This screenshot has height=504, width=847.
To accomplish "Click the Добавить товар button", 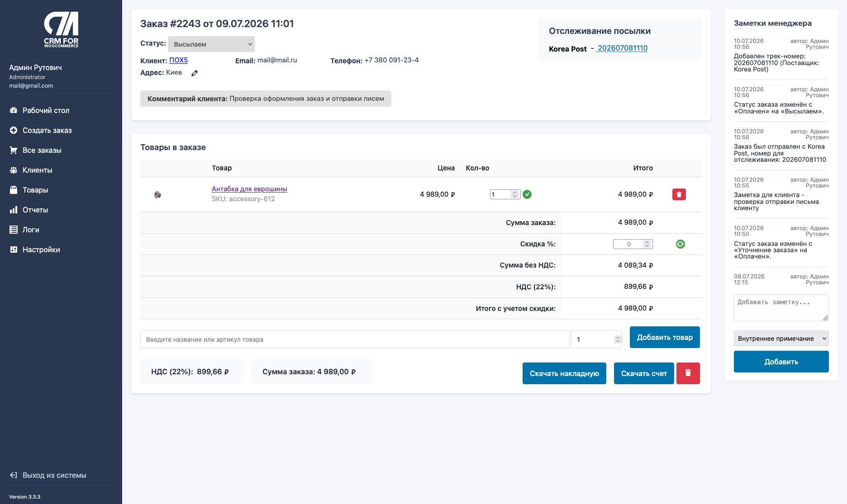I will (665, 337).
